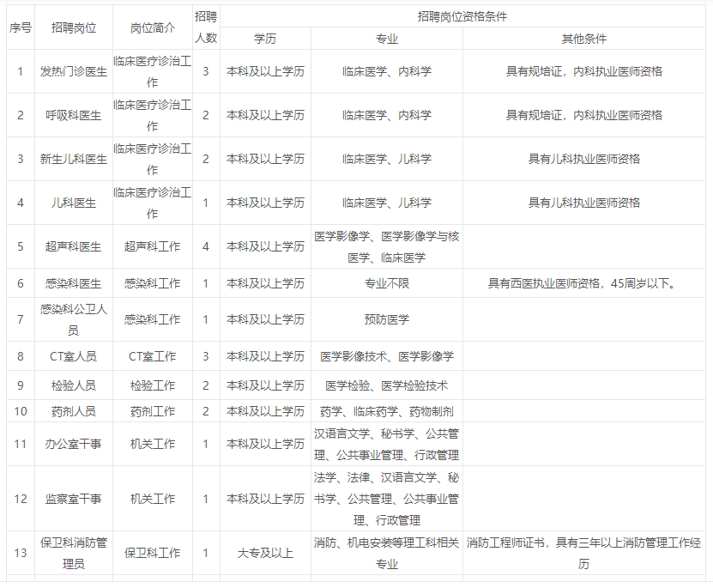713x588 pixels.
Task: Select the 其他条件 sub-header
Action: 583,39
